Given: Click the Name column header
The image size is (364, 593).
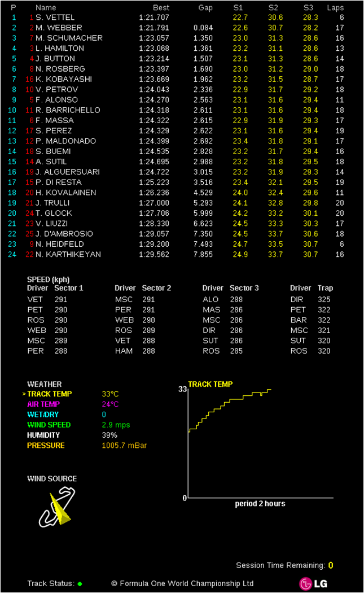Looking at the screenshot, I should [46, 7].
